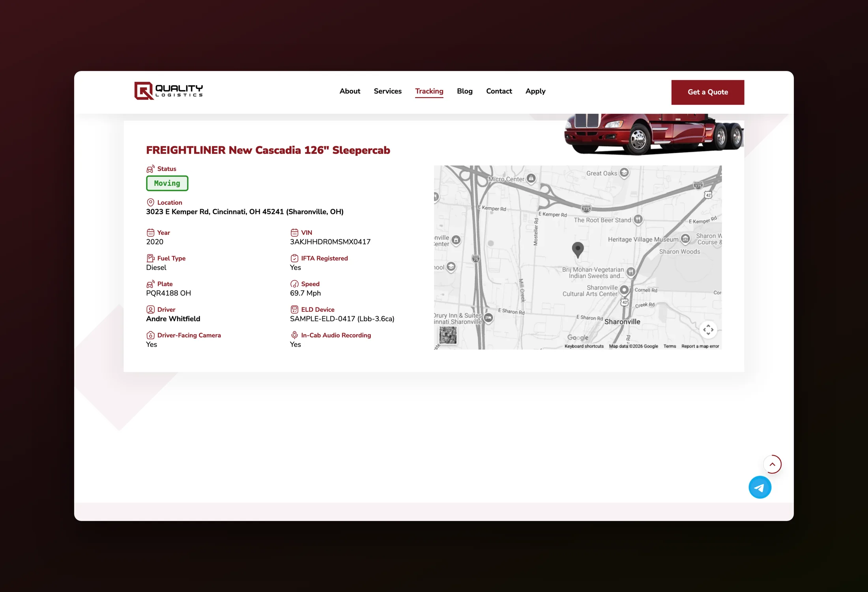Screen dimensions: 868x592
Task: Click driver name Andre Whitfield
Action: click(173, 319)
